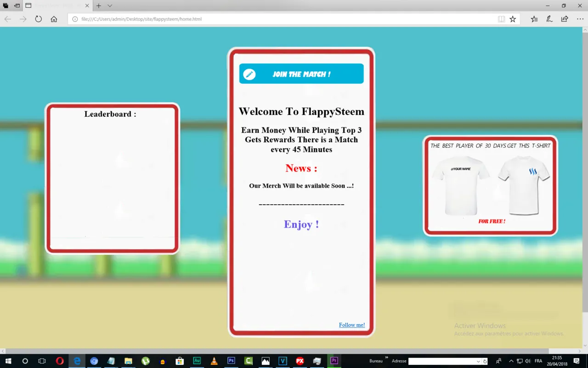Refresh the taskbar Adresse toolbar
The height and width of the screenshot is (368, 588).
click(485, 362)
